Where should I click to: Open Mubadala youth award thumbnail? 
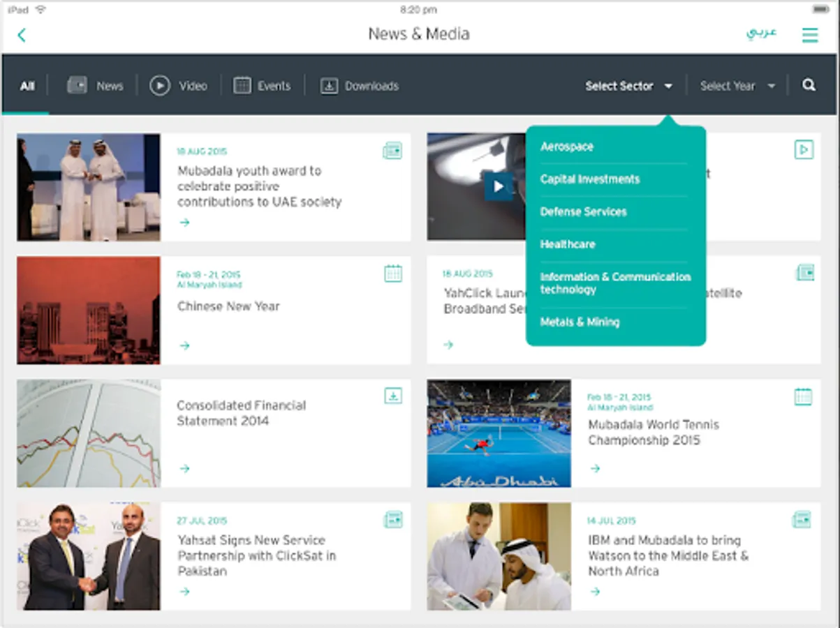coord(89,188)
